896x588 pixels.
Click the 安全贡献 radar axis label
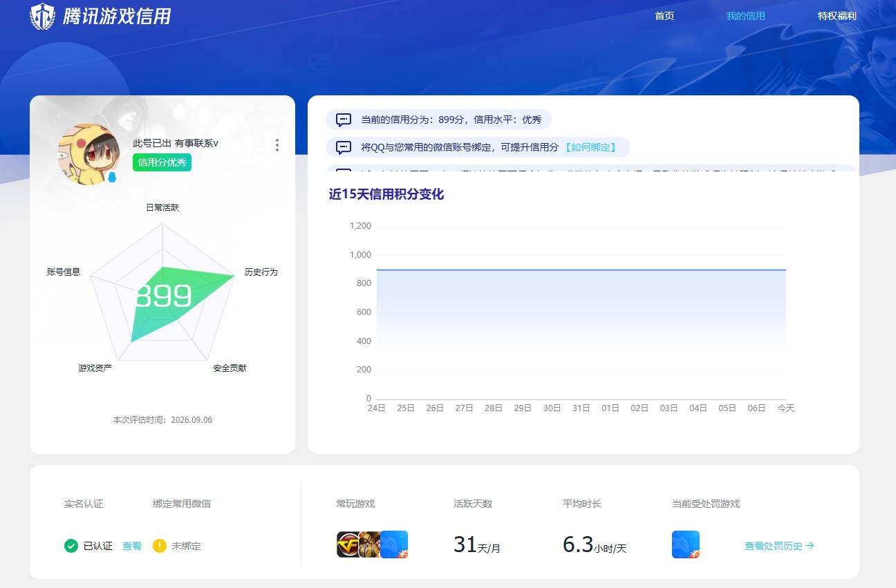[x=230, y=368]
